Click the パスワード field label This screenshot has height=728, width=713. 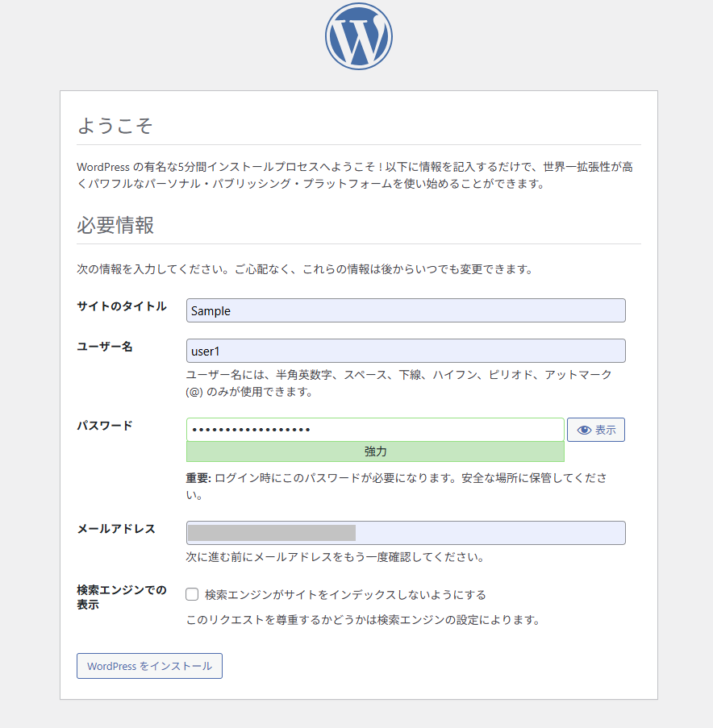(105, 426)
